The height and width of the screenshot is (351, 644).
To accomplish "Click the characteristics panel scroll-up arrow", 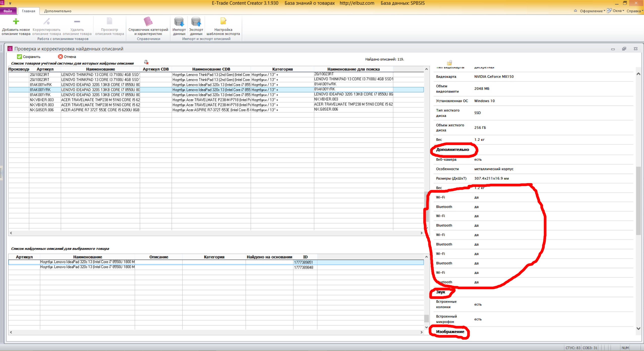I will pyautogui.click(x=638, y=74).
